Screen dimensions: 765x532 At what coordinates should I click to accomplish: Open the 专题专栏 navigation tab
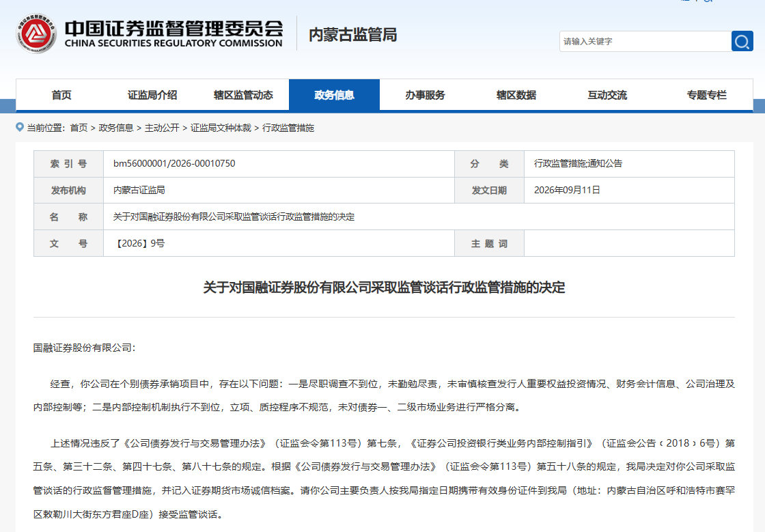706,95
